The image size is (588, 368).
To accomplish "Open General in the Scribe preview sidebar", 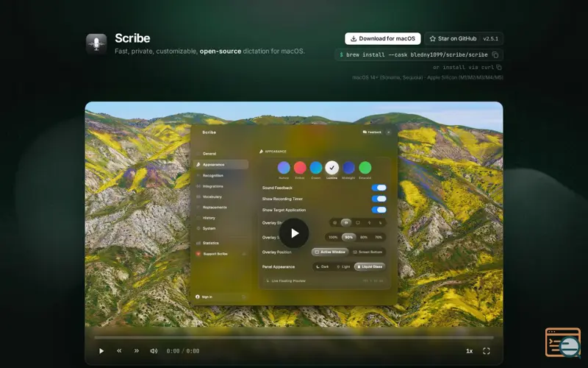I will tap(209, 154).
